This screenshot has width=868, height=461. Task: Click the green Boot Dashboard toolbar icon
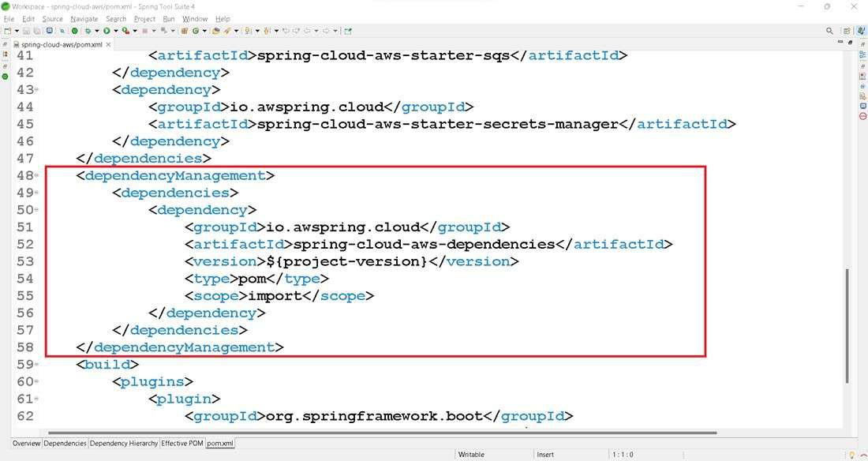74,31
